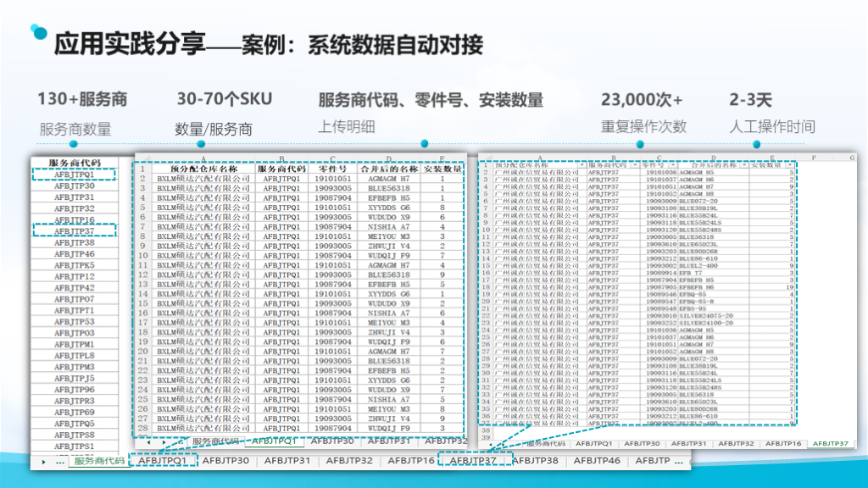Click 安装数量 header cell in middle spreadsheet
This screenshot has width=868, height=488.
pyautogui.click(x=442, y=169)
